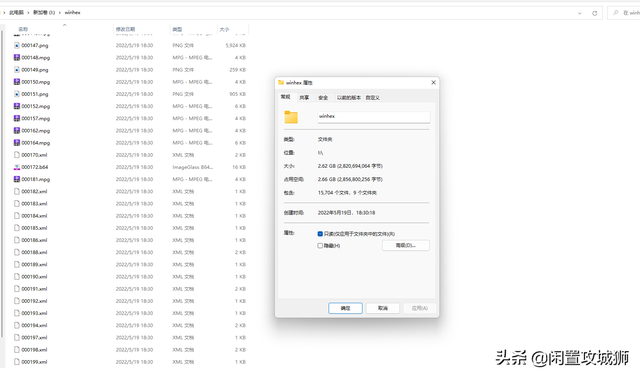Screen dimensions: 640x377
Task: Click the 000188.xml document icon
Action: click(x=17, y=252)
